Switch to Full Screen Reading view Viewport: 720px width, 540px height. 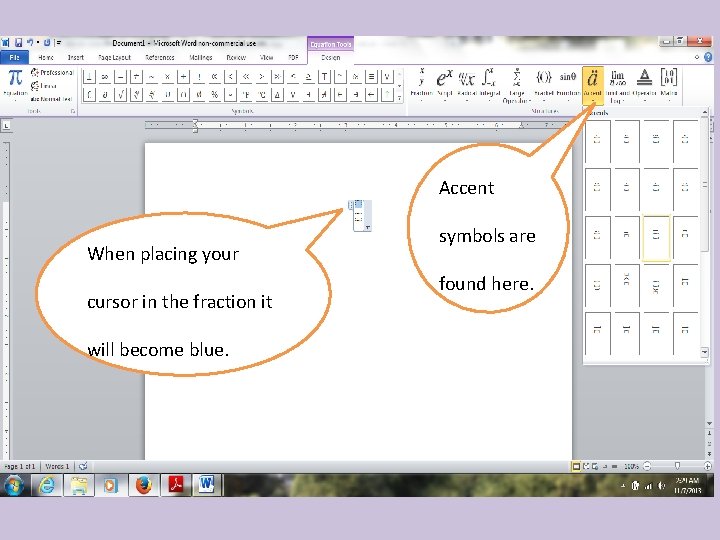[x=586, y=466]
